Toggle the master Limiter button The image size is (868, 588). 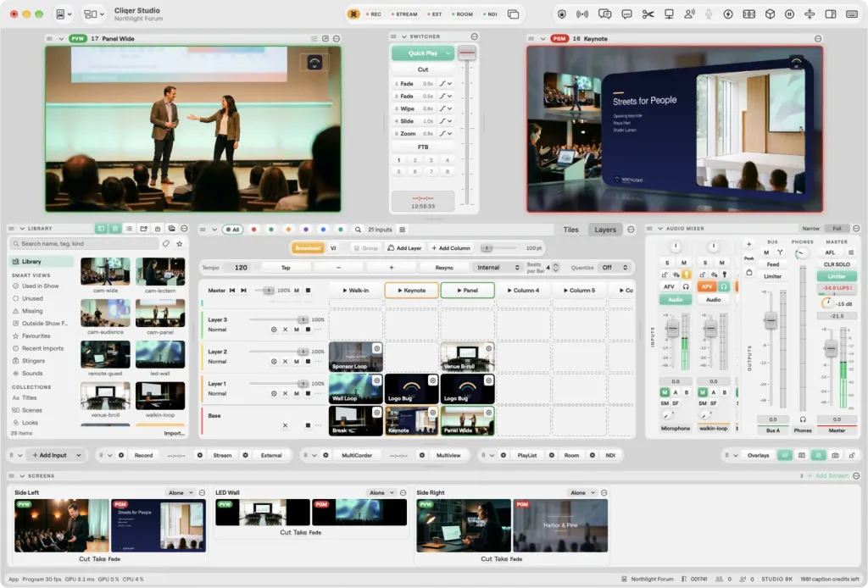[x=836, y=276]
